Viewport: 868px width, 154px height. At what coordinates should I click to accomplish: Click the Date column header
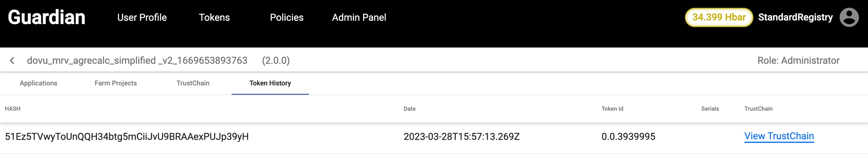click(410, 109)
